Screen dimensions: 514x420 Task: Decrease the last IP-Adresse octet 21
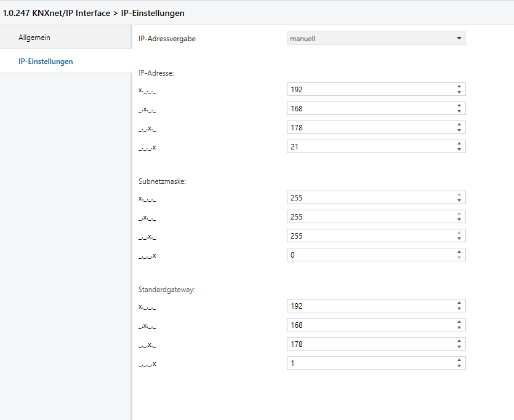point(459,149)
